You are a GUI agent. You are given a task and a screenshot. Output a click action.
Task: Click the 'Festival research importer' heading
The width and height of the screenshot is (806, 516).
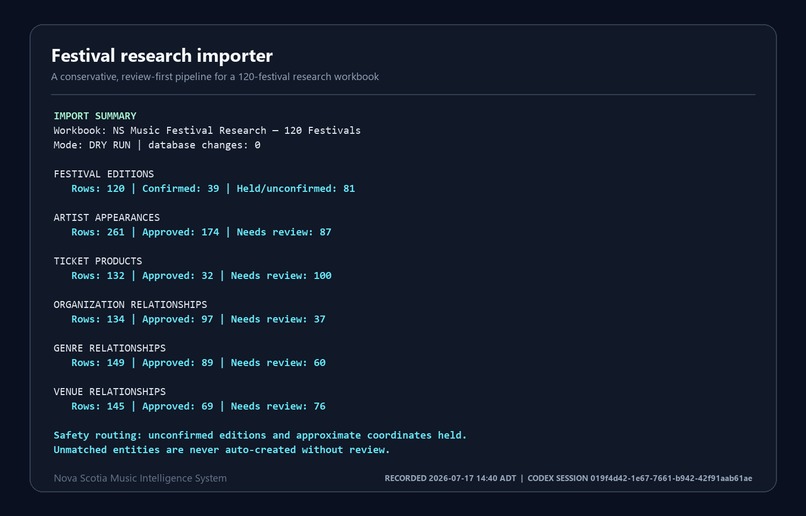(x=162, y=56)
